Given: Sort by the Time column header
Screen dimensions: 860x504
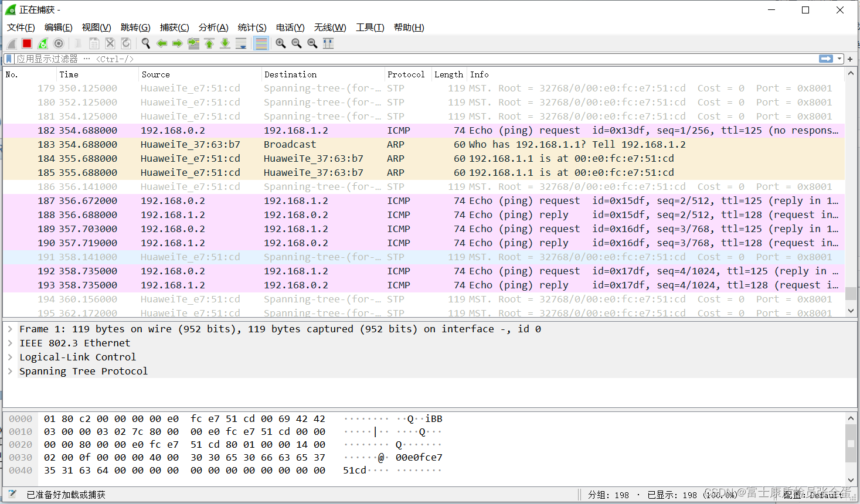Looking at the screenshot, I should [x=97, y=74].
